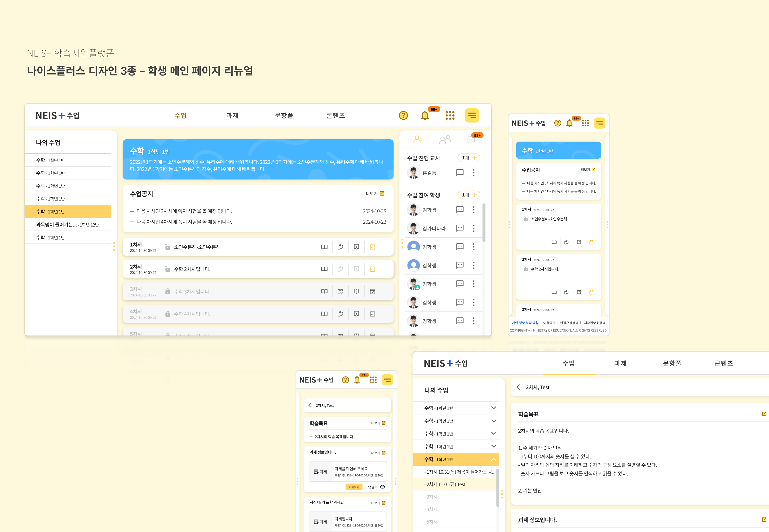Select 과제 menu in top navigation
Viewport: 769px width, 532px height.
coord(232,115)
